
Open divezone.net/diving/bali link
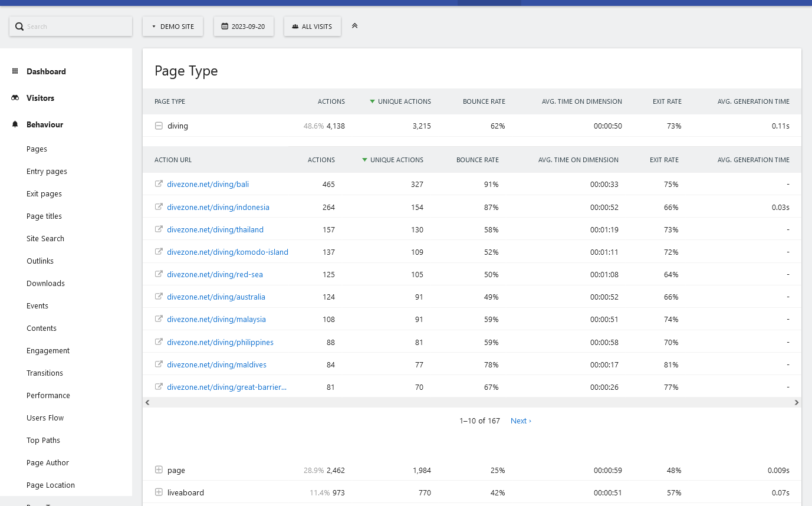point(208,184)
